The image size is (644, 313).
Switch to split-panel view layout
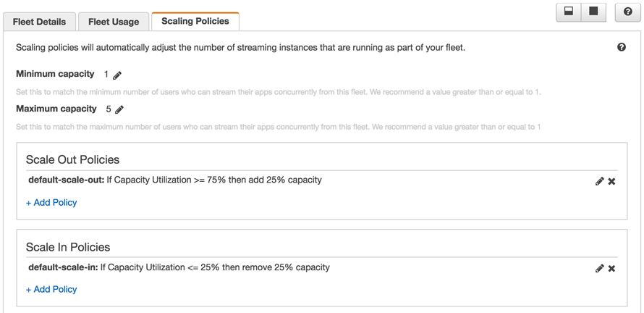[569, 12]
